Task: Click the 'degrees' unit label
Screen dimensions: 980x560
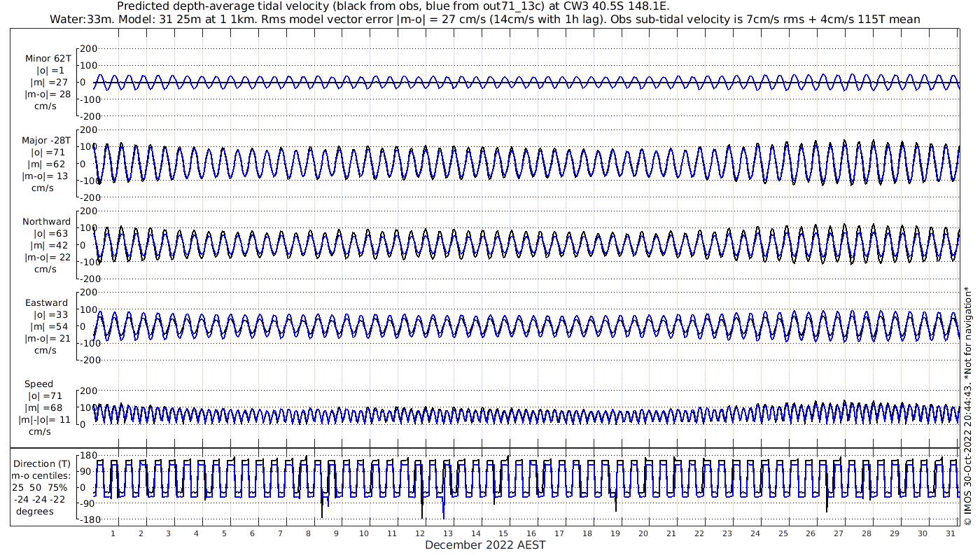Action: tap(35, 511)
